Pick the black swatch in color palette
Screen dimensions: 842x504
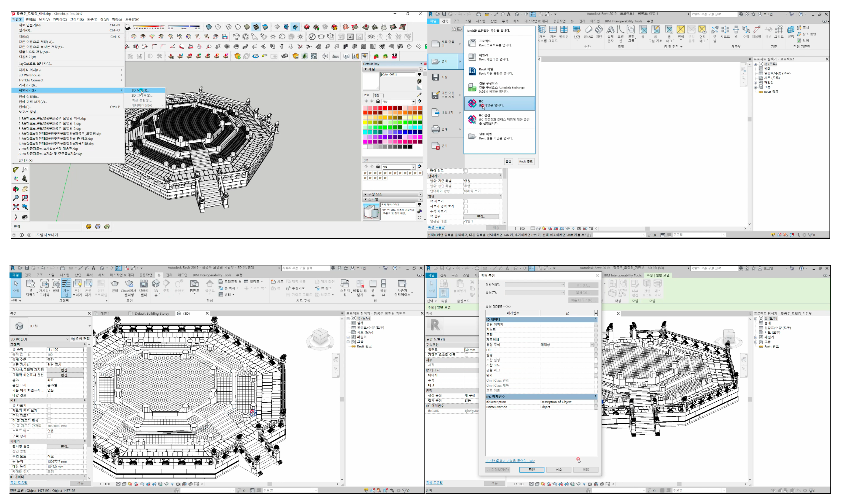410,147
